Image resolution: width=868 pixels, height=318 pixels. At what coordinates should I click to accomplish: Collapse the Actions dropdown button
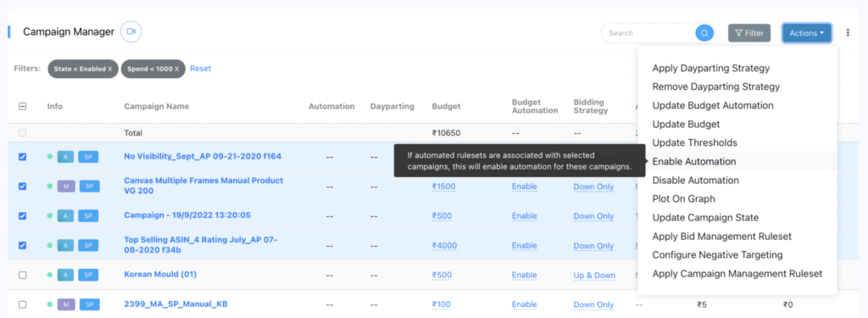pos(807,33)
